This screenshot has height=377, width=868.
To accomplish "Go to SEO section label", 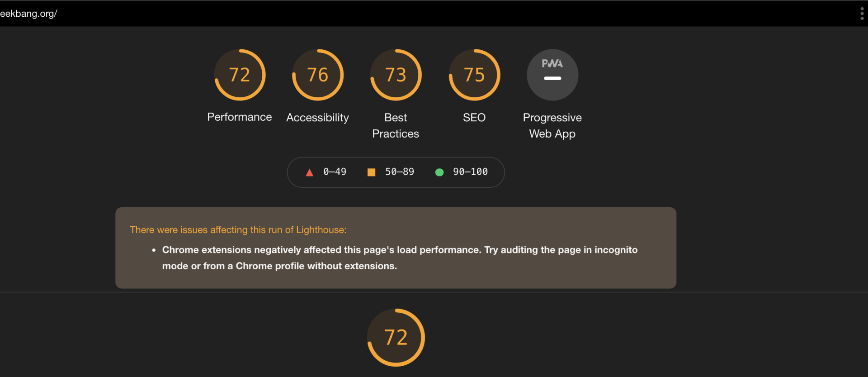I will pos(474,118).
